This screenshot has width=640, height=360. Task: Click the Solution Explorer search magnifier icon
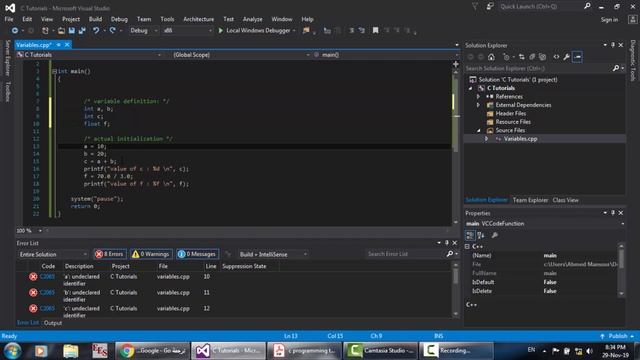point(616,68)
